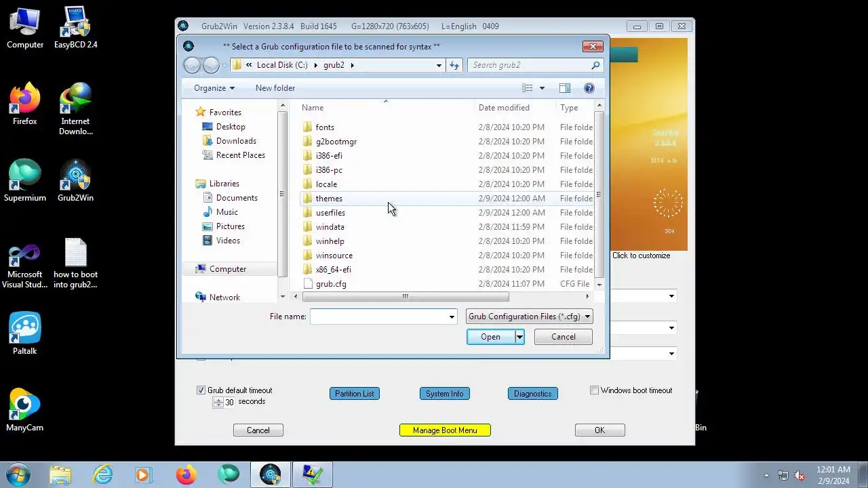Sort by Type column header
The width and height of the screenshot is (868, 488).
[x=574, y=108]
